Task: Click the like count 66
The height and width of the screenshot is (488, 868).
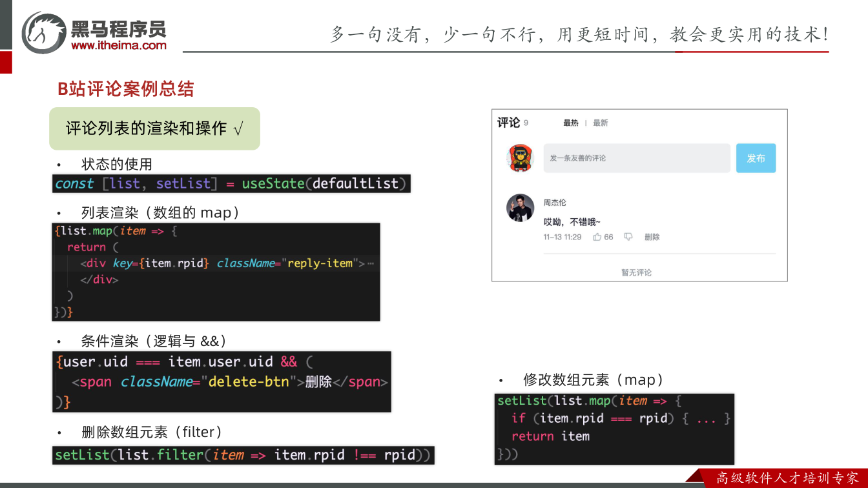Action: coord(608,237)
